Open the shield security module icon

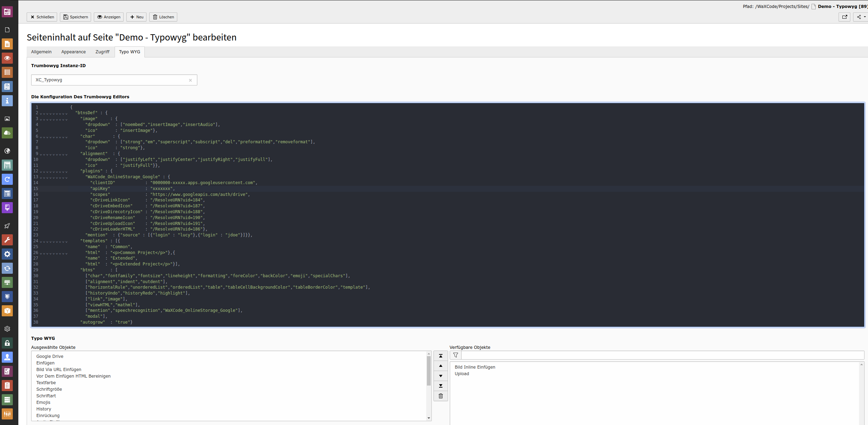pos(7,297)
